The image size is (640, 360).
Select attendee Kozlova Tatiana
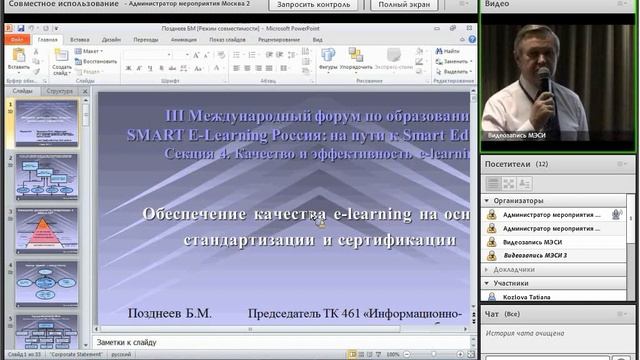point(554,297)
